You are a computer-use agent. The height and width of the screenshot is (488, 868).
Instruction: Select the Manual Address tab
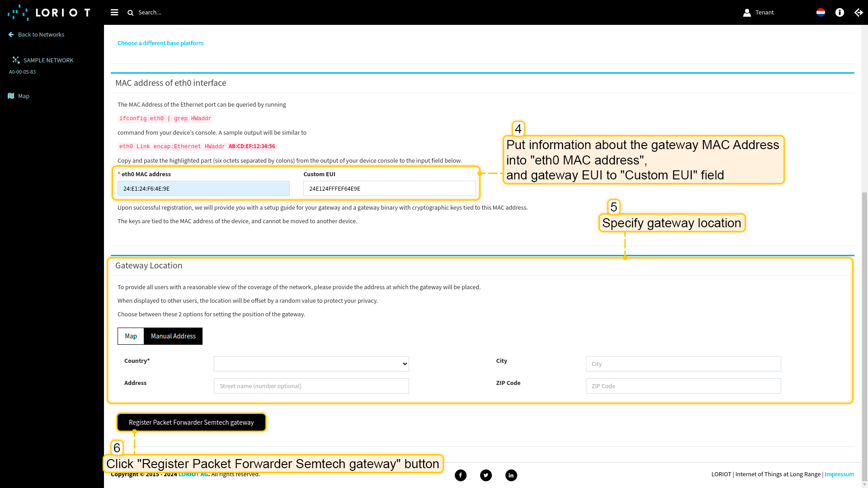coord(173,336)
